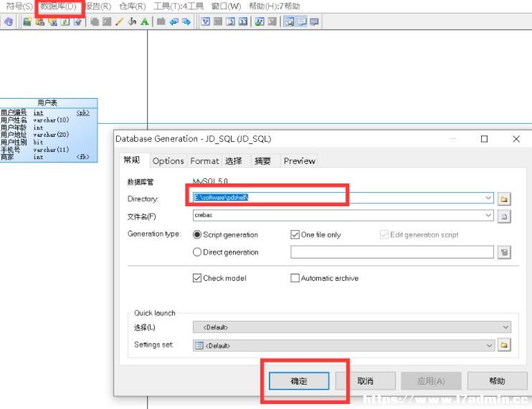Open the 仓库(R) menu
The height and width of the screenshot is (409, 532).
[x=133, y=6]
